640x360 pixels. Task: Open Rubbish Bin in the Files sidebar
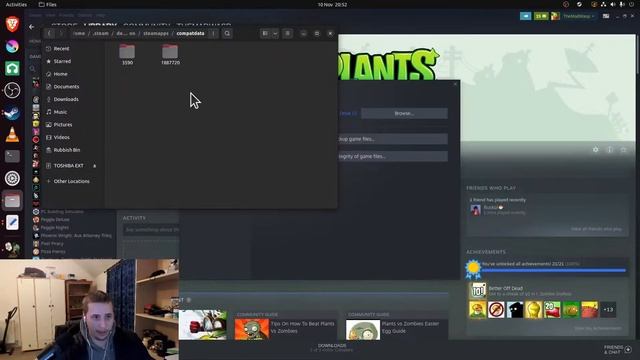pos(73,150)
